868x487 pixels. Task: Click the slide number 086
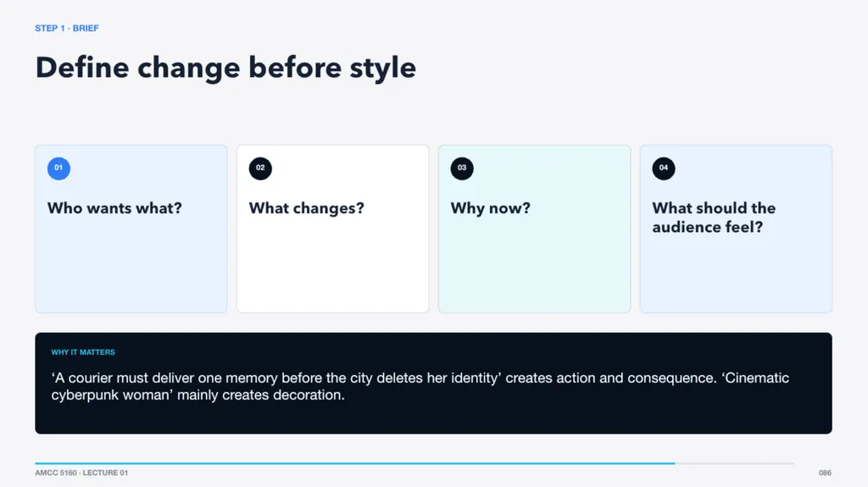(825, 473)
